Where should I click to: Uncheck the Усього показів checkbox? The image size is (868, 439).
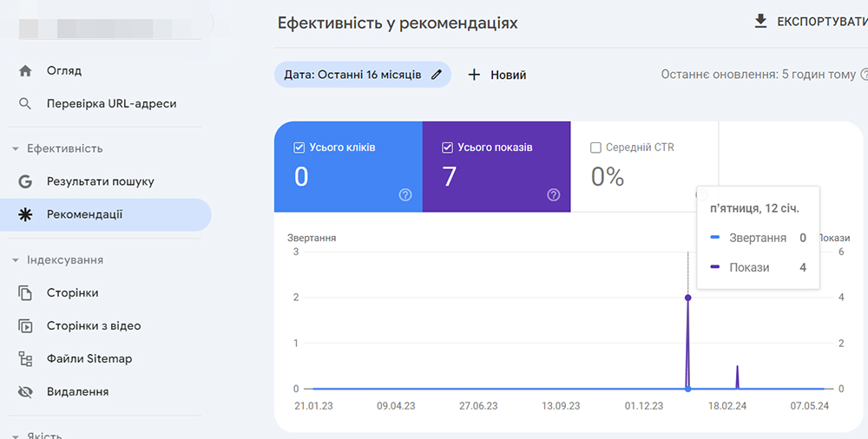point(447,147)
